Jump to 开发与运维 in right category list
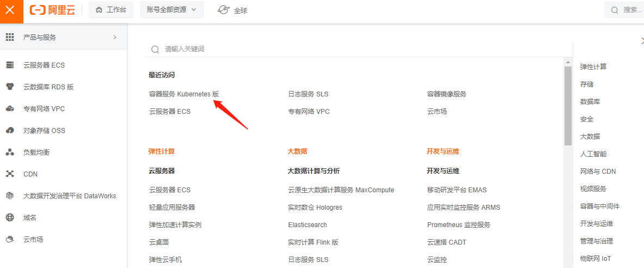This screenshot has width=644, height=268. (596, 224)
